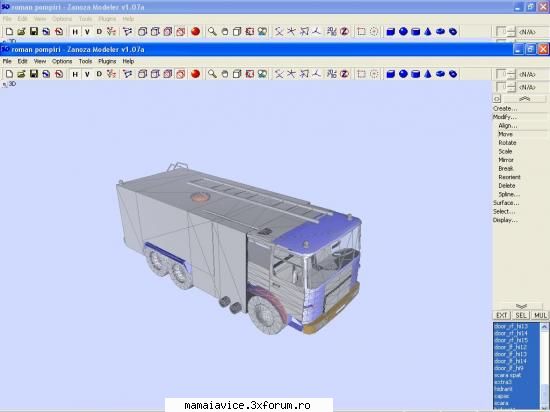Create a new file with the blank page icon
This screenshot has width=550, height=412.
pos(9,74)
